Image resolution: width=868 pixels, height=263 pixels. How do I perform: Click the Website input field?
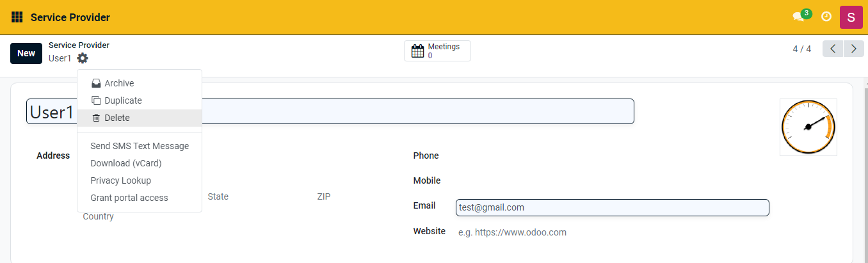611,232
